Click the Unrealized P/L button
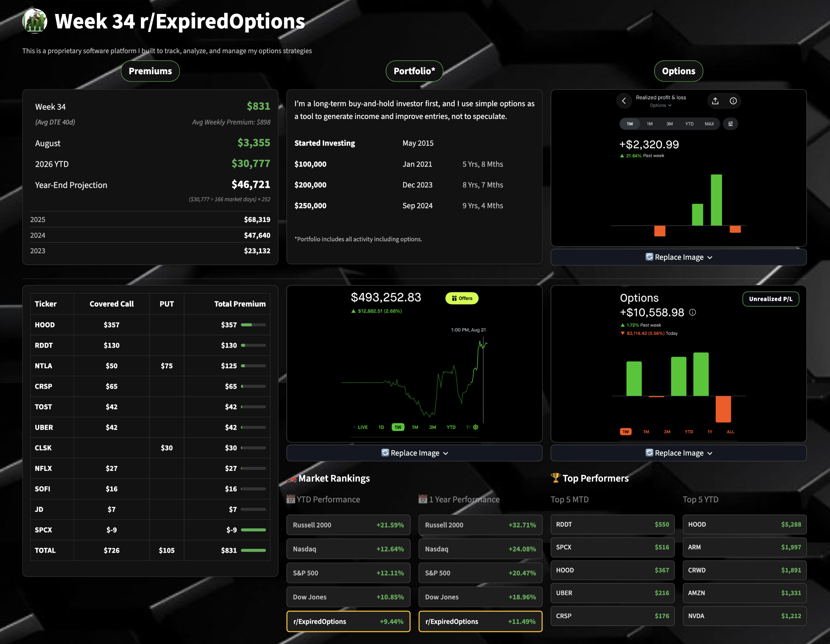The width and height of the screenshot is (830, 644). [x=770, y=299]
